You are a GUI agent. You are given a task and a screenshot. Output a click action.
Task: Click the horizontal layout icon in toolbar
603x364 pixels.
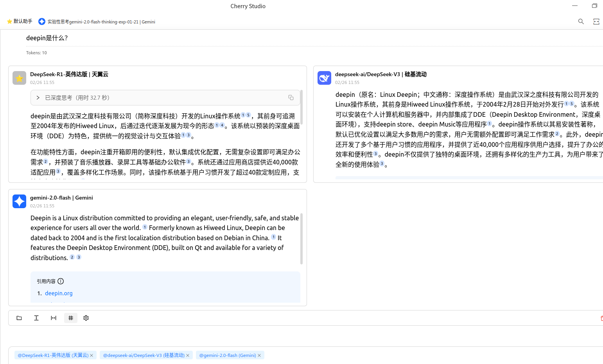[54, 318]
